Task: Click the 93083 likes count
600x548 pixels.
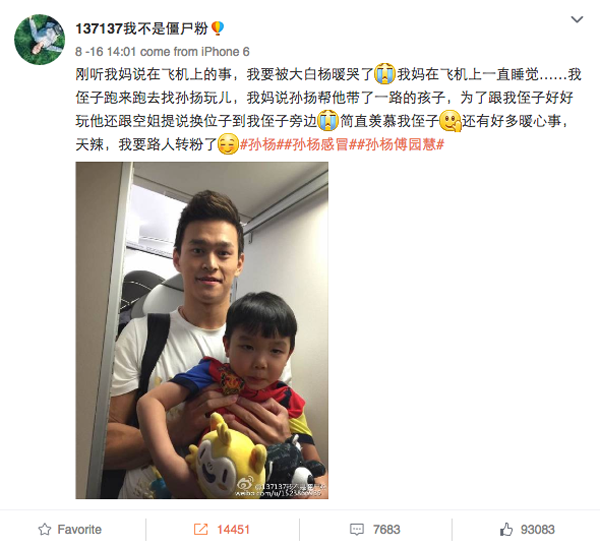Action: 537,530
